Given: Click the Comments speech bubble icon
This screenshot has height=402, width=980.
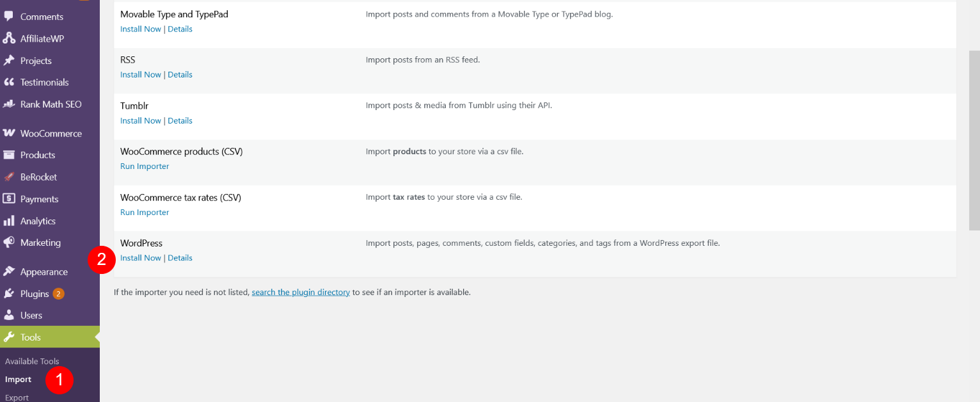Looking at the screenshot, I should [9, 16].
